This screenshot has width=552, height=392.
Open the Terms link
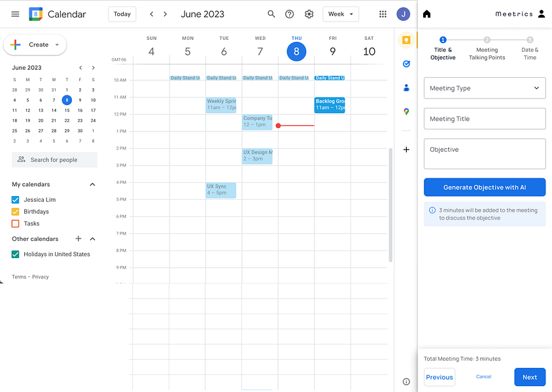[19, 276]
